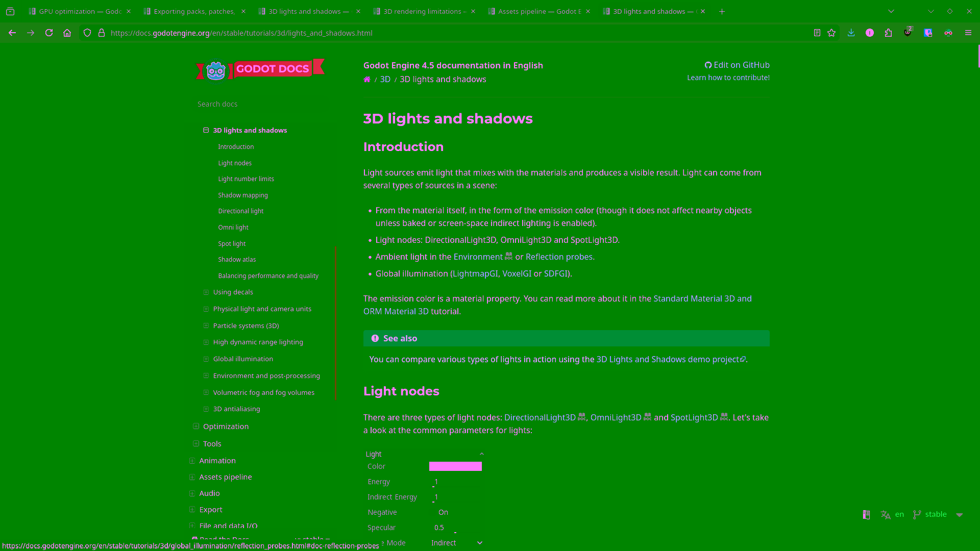Image resolution: width=980 pixels, height=551 pixels.
Task: Open the extensions puzzle-piece menu
Action: point(889,33)
